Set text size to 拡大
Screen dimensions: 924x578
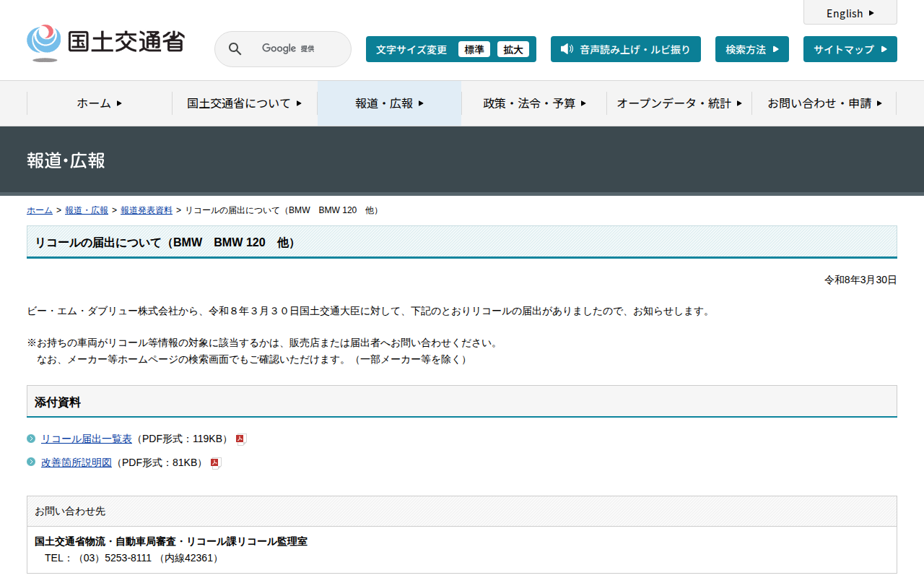click(513, 49)
